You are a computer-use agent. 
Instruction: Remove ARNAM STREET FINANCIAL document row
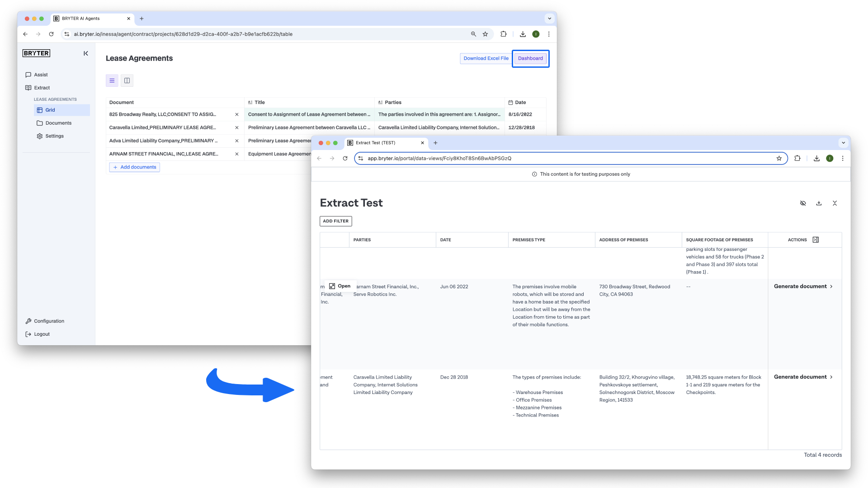237,154
